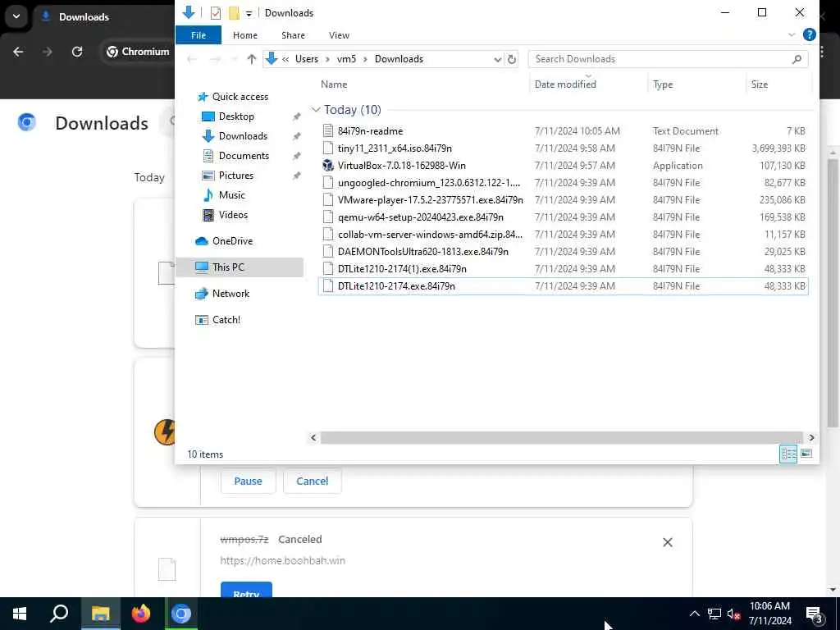840x630 pixels.
Task: Select qemu-w64-setup-20240423 file
Action: pos(563,217)
